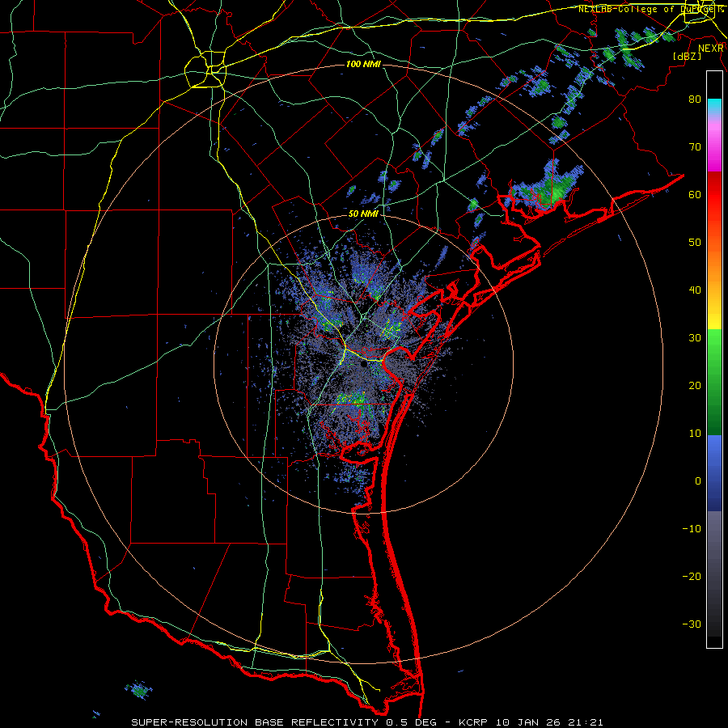Click the 20 value on the dBZ scale
Image resolution: width=728 pixels, height=728 pixels.
pos(695,385)
